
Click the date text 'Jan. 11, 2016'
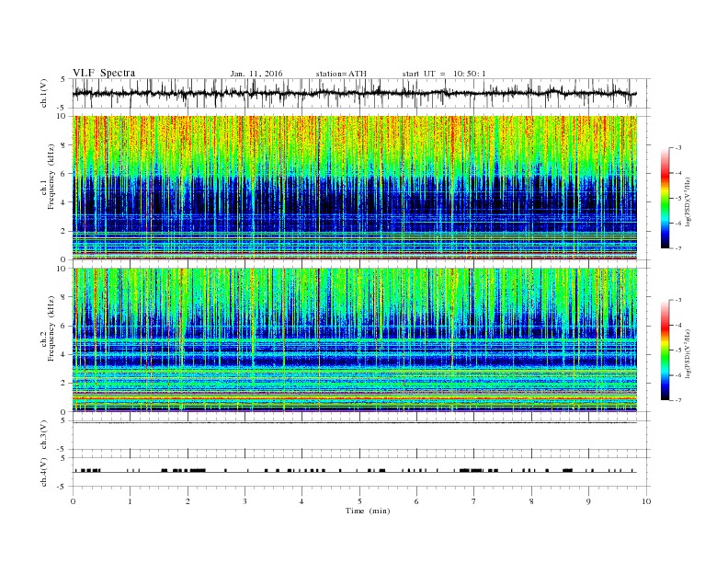256,74
